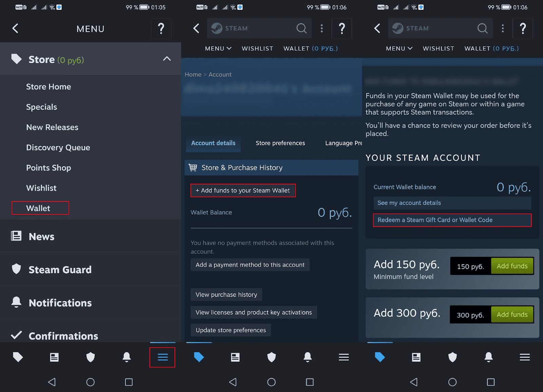Click Add a payment method to this account
Image resolution: width=543 pixels, height=392 pixels.
pos(250,265)
